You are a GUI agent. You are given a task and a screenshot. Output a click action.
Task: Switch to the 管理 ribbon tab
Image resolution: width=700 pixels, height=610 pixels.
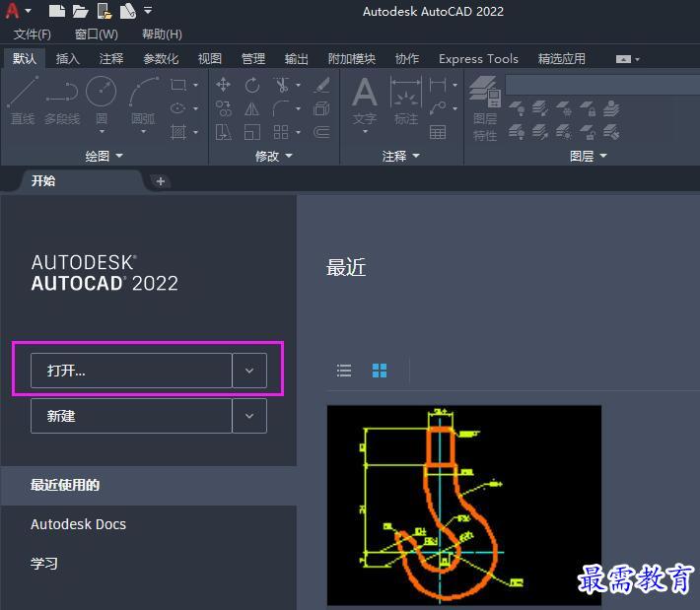253,58
